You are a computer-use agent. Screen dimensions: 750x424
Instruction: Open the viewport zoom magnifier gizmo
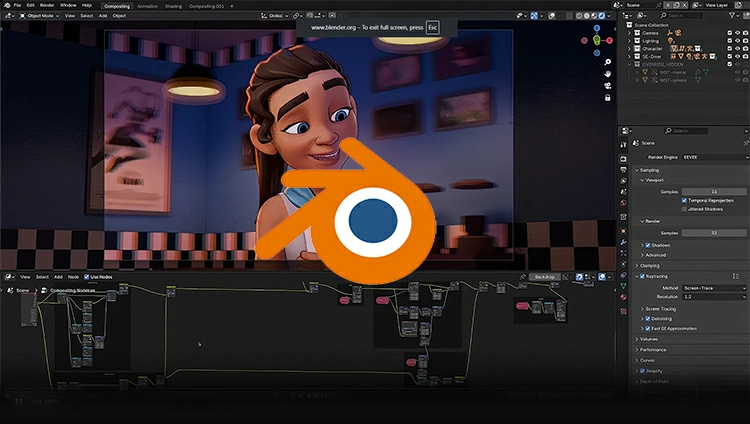tap(607, 62)
